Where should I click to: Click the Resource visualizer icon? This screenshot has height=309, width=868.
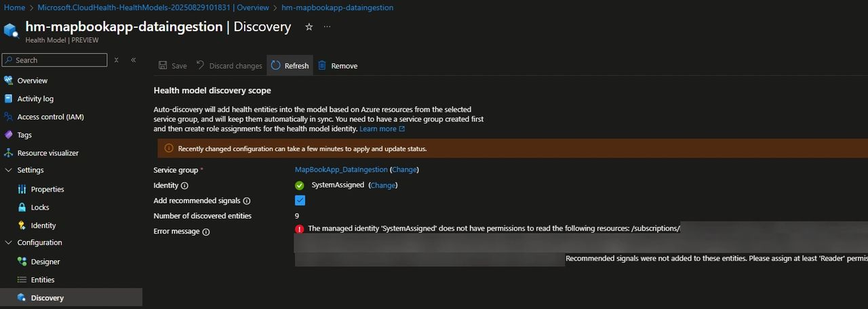click(x=9, y=153)
